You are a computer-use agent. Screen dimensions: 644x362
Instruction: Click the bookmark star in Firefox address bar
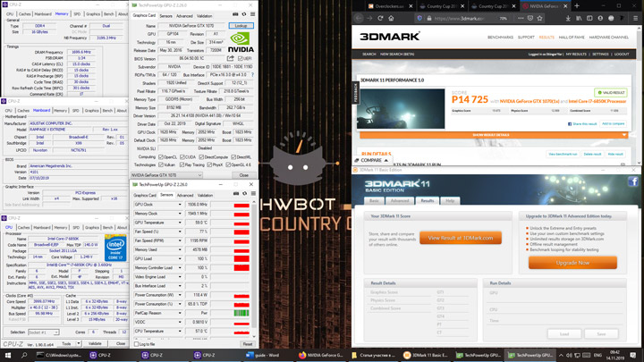tap(540, 18)
